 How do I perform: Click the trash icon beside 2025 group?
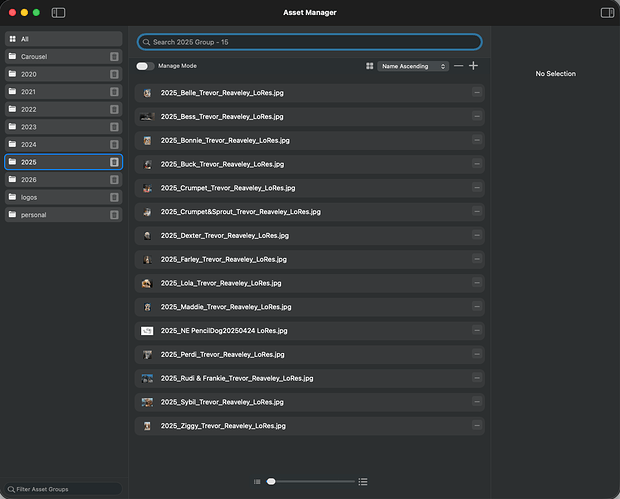pyautogui.click(x=114, y=162)
